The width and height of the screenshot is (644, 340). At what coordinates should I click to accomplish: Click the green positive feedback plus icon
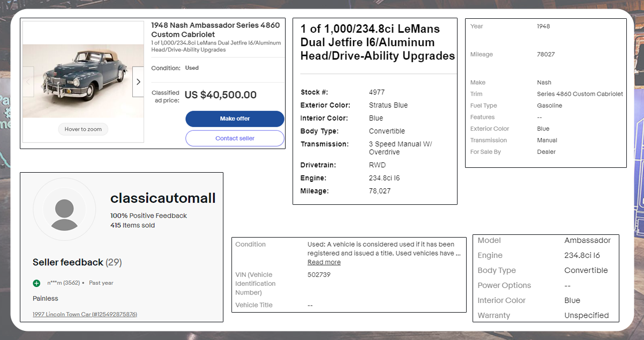(36, 283)
